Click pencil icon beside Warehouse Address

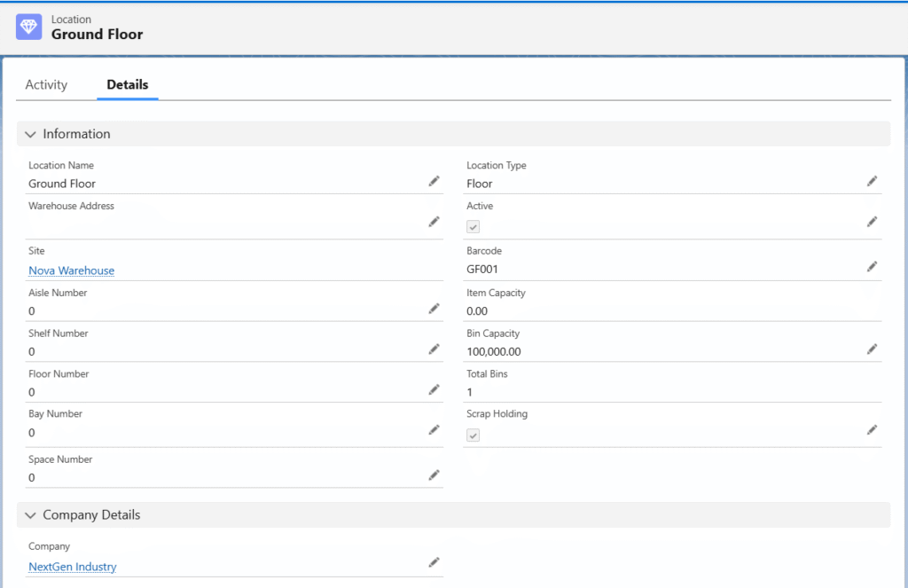(434, 222)
